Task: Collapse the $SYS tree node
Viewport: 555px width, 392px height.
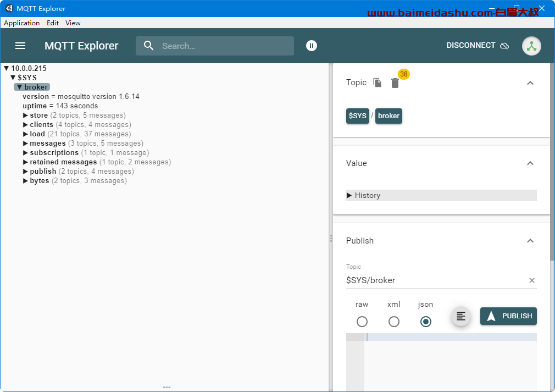Action: (13, 78)
